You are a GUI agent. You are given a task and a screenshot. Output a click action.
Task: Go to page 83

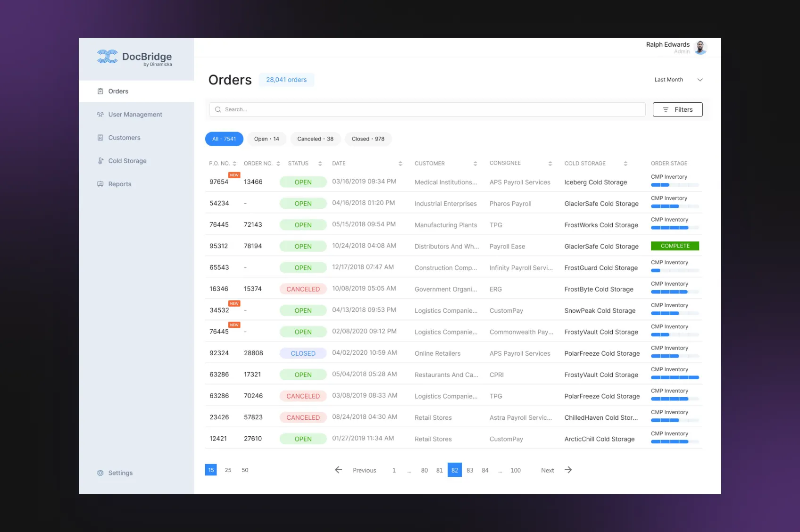tap(470, 470)
